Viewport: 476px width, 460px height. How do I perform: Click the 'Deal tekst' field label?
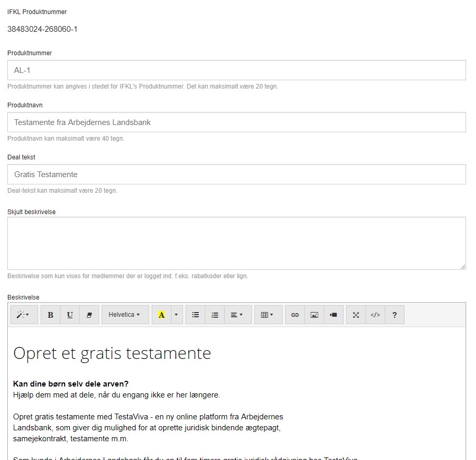pyautogui.click(x=21, y=157)
